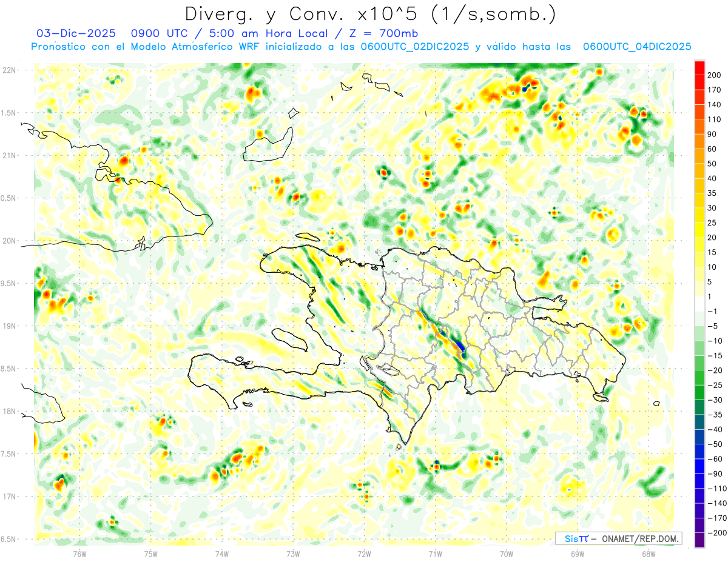728x562 pixels.
Task: Click the light green swatch between -5 and -10
Action: tap(699, 333)
